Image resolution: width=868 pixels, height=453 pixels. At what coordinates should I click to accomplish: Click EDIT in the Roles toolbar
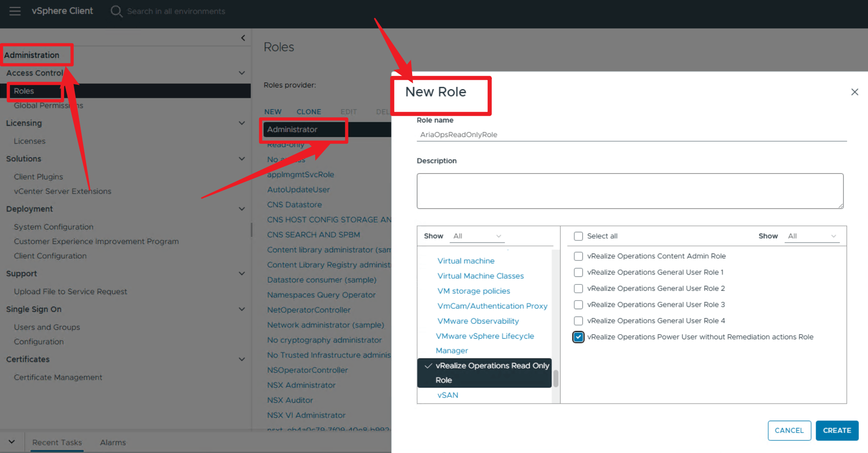point(348,112)
